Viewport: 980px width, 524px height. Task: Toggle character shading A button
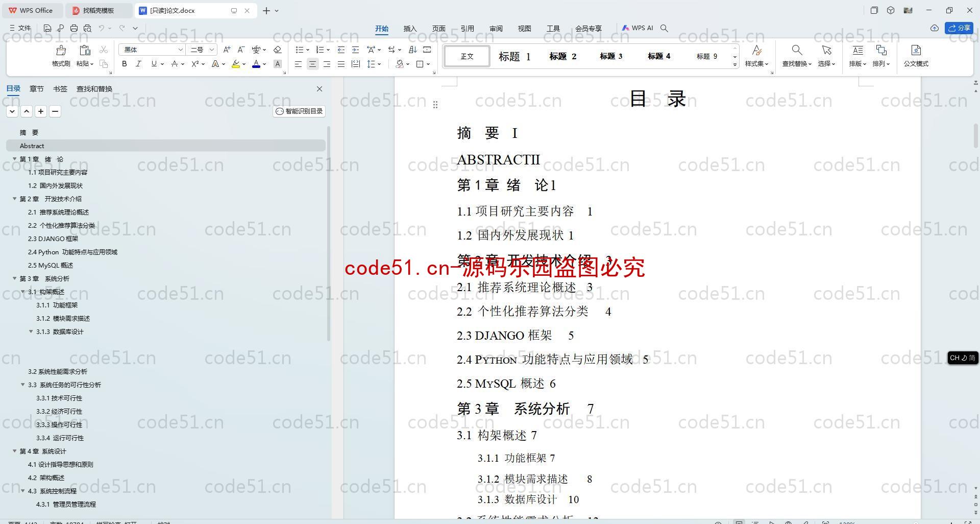[277, 64]
